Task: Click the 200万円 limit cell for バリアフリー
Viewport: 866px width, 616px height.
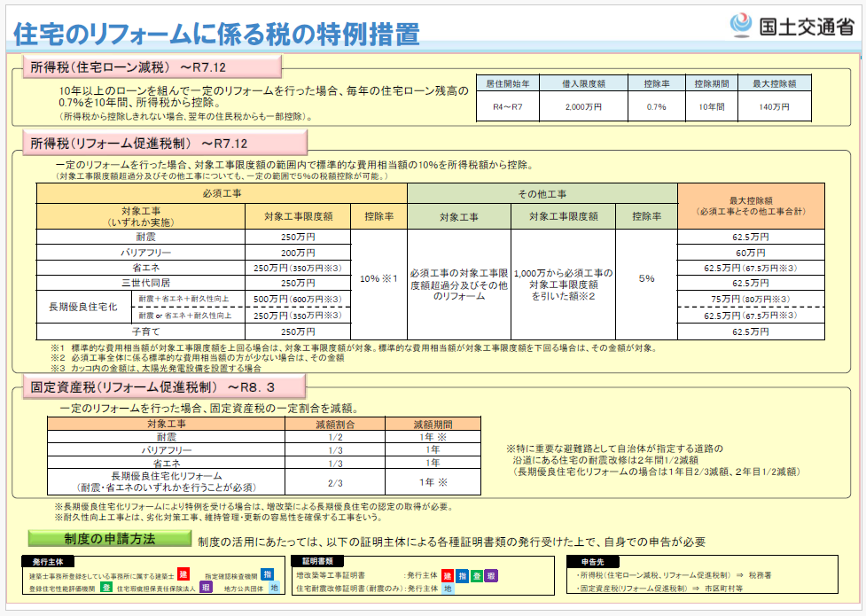Action: [x=298, y=253]
